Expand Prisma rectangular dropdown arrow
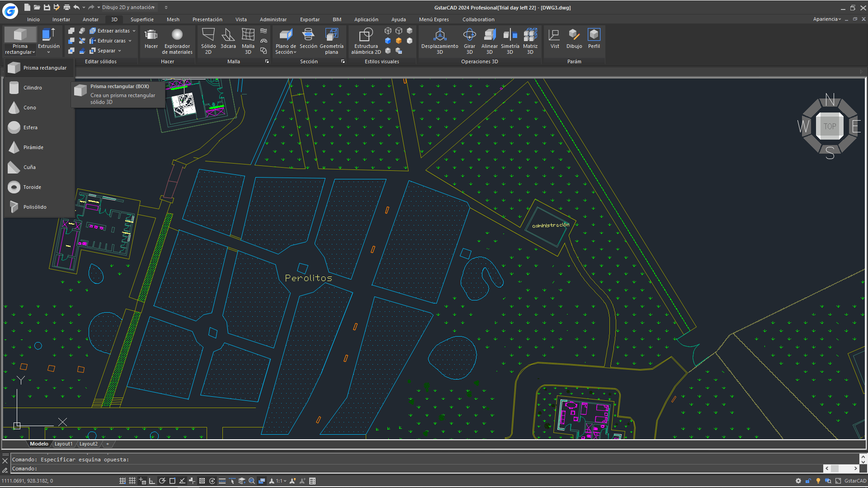 33,52
